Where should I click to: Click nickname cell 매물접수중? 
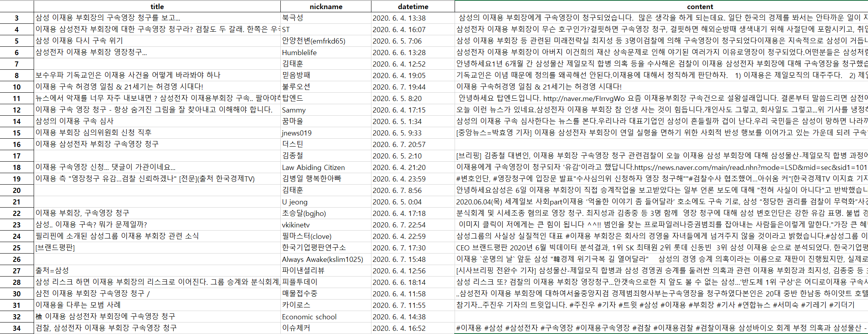click(x=326, y=294)
